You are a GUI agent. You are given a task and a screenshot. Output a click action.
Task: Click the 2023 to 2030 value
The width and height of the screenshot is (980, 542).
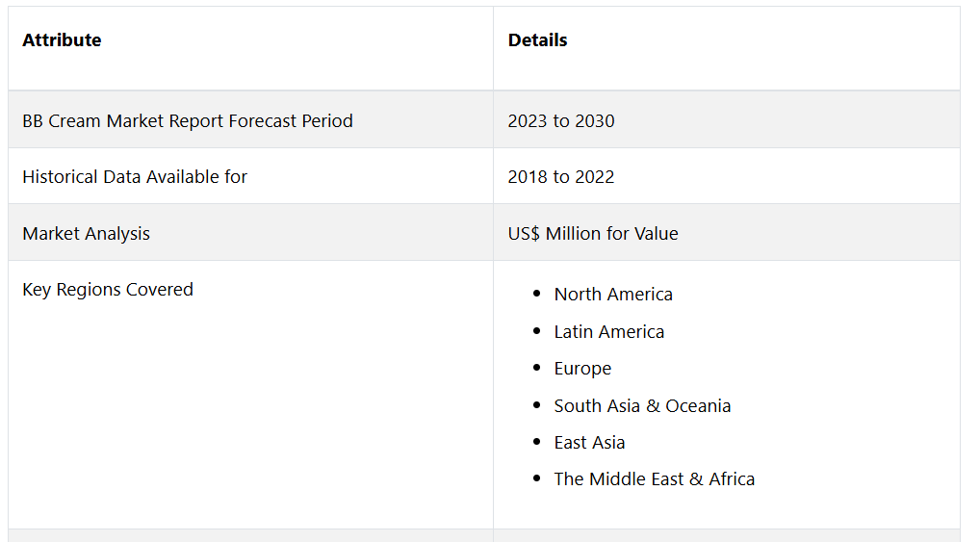(x=561, y=121)
